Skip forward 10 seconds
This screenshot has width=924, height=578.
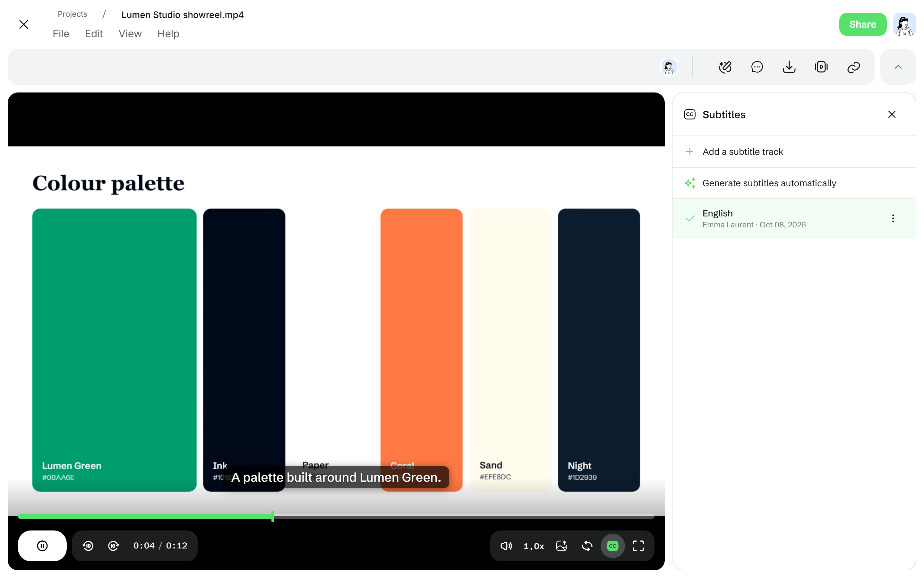(113, 546)
